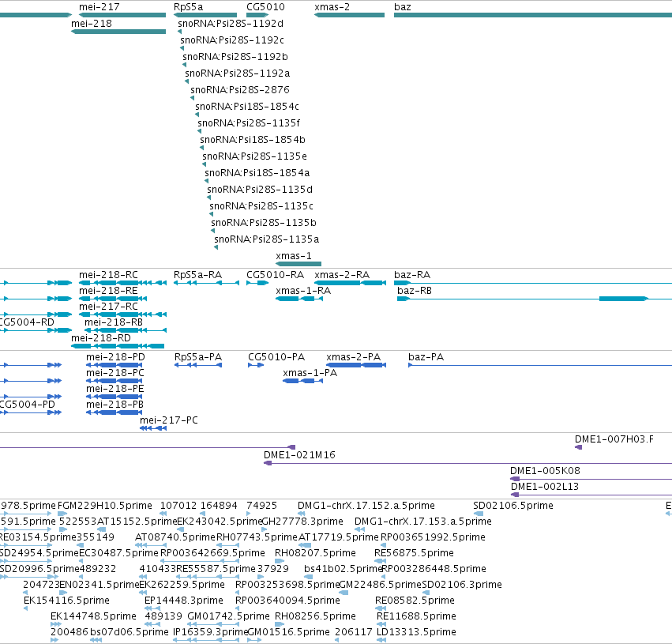Select snoRNA:Psi28S-1192c feature
The image size is (672, 644).
tap(182, 48)
